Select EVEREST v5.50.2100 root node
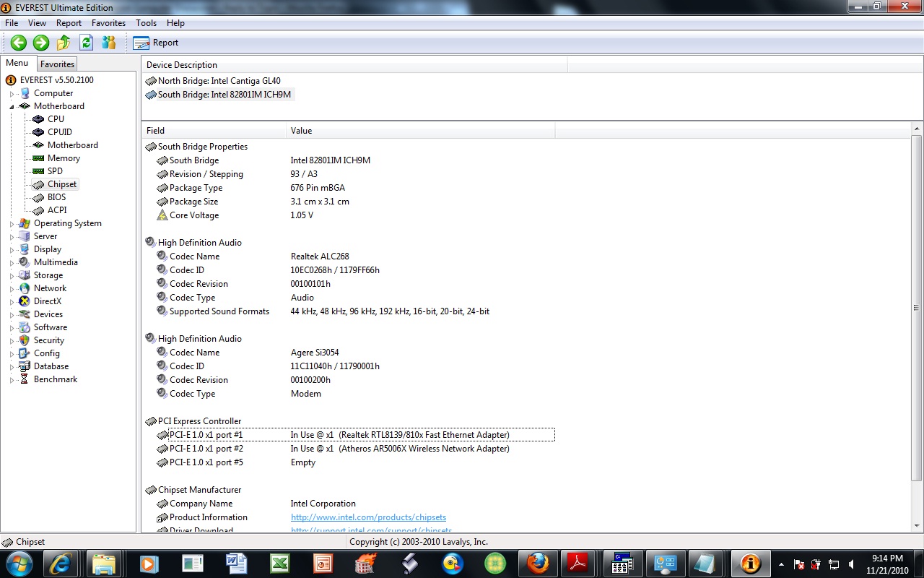 tap(56, 80)
